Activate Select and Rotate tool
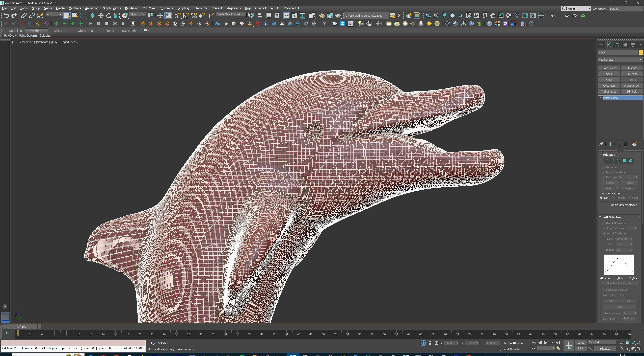644x356 pixels. coord(109,15)
